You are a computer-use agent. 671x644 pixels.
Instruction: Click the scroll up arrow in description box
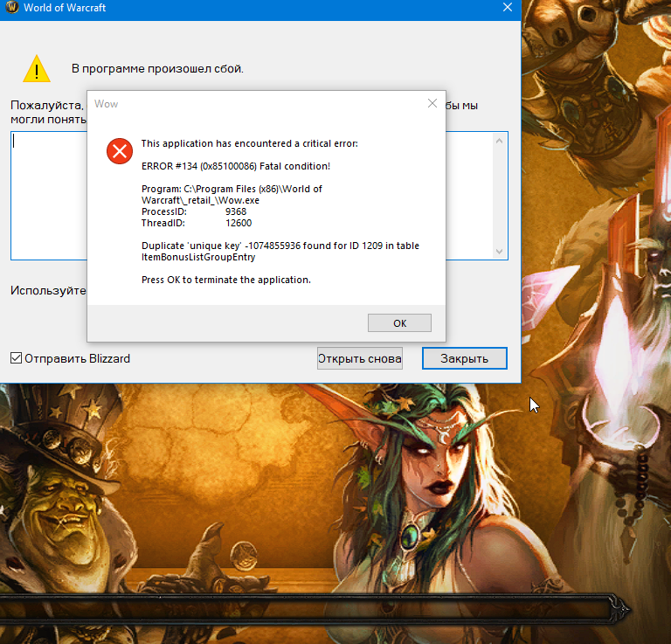coord(499,141)
